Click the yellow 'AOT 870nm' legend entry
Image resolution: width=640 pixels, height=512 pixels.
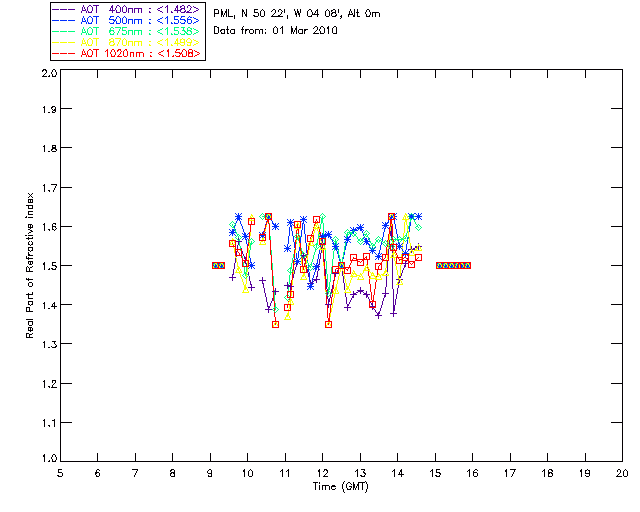click(127, 42)
